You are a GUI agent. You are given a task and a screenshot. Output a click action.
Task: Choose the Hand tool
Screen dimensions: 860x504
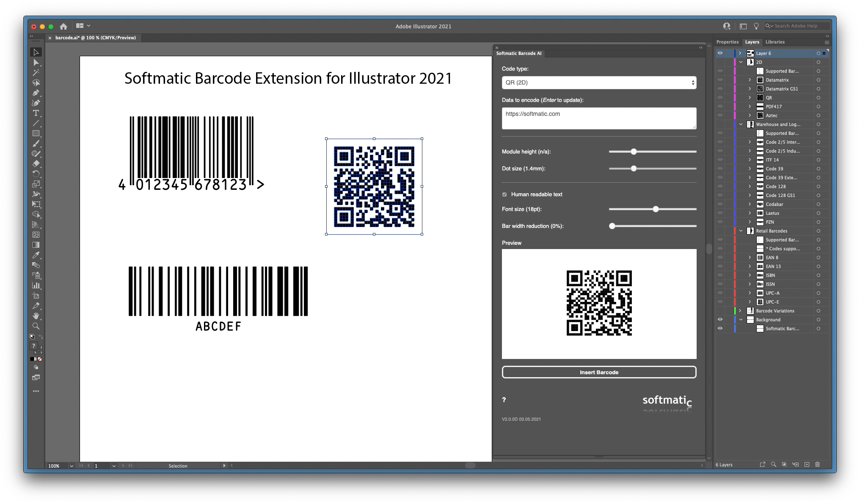pos(36,316)
